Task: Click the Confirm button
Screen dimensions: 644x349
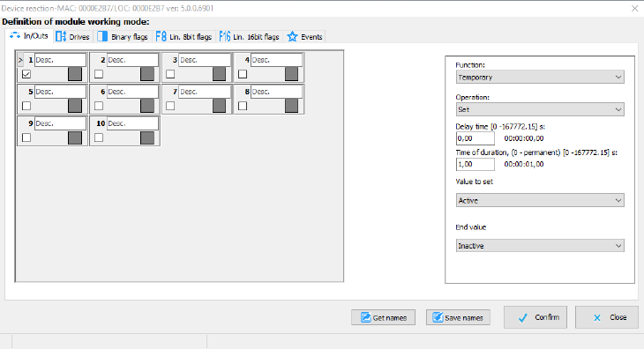Action: tap(535, 317)
